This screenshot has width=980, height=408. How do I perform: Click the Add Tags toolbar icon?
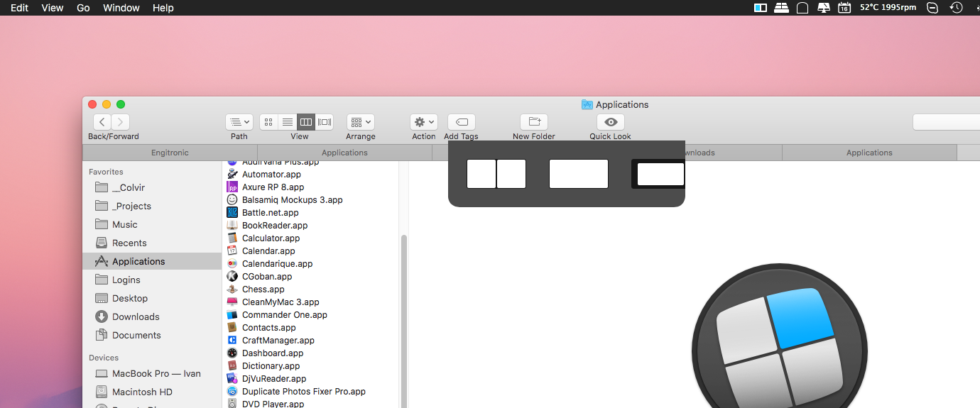[x=461, y=122]
